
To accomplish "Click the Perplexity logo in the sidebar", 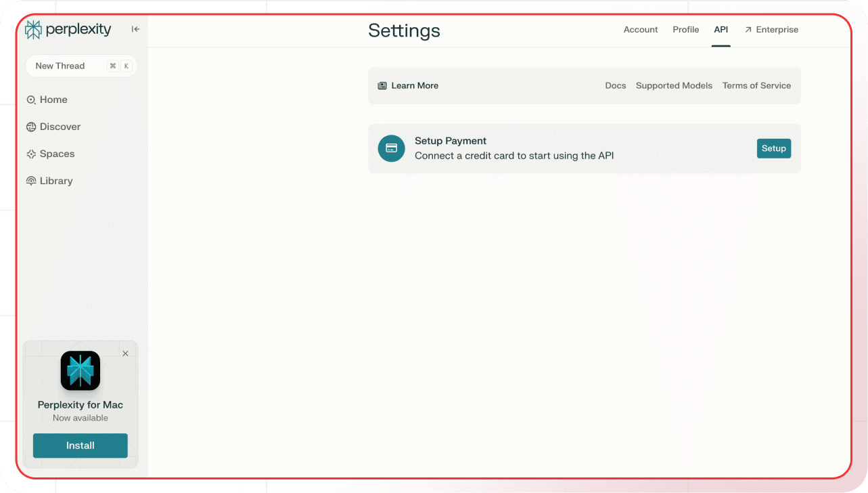I will pyautogui.click(x=68, y=30).
